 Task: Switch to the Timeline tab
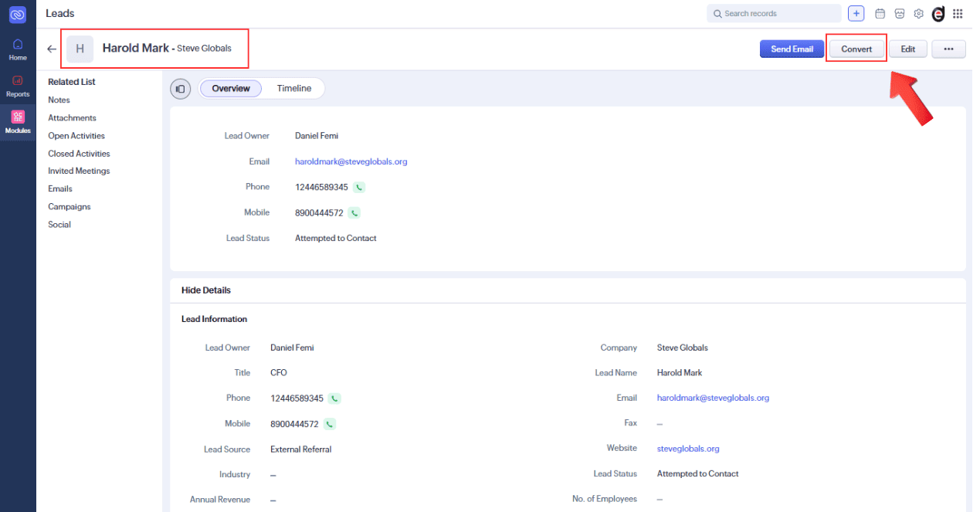(x=293, y=88)
